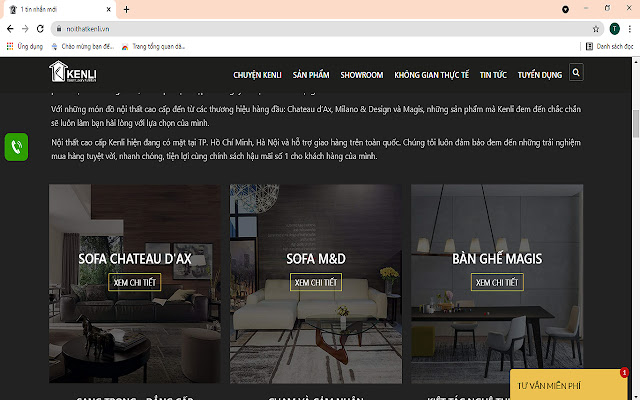Viewport: 640px width, 400px height.
Task: Click SOFA M&D heading
Action: click(316, 259)
